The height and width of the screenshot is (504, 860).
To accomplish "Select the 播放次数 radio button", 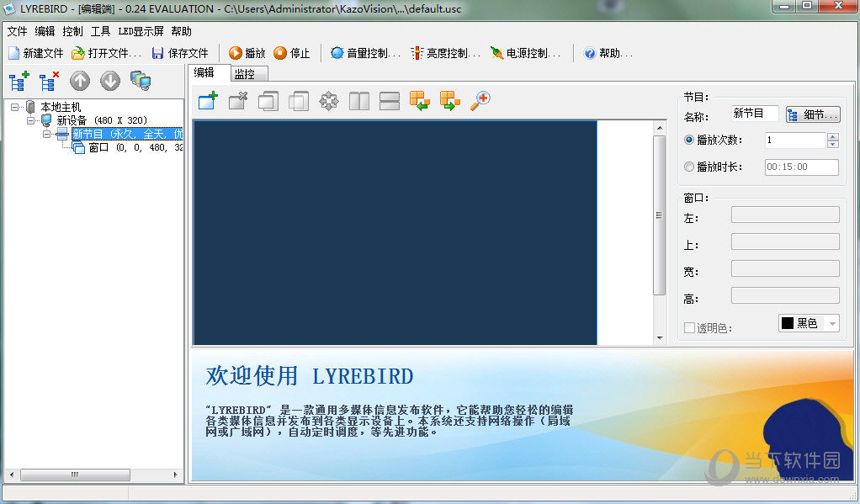I will [x=690, y=141].
